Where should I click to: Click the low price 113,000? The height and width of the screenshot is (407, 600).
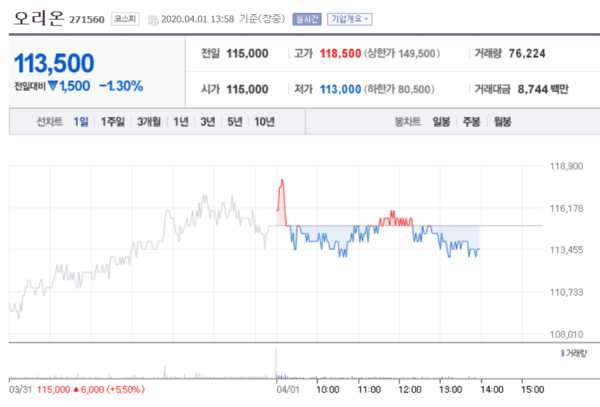point(340,89)
